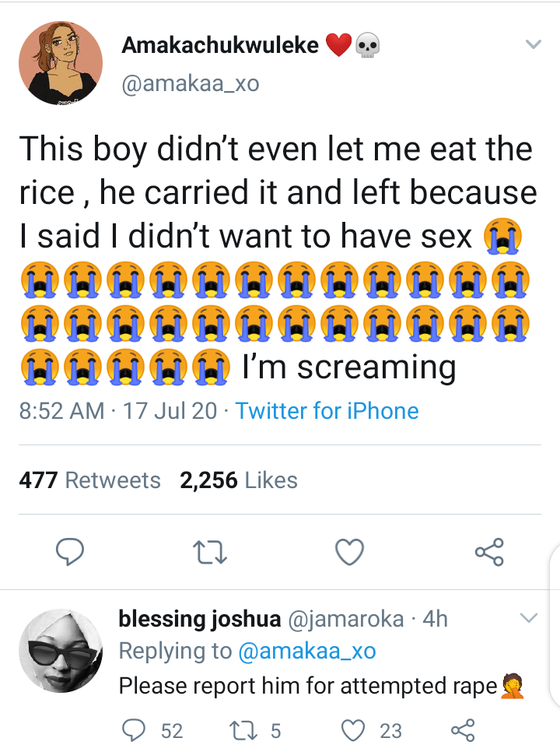View blessing joshua's profile avatar

tap(61, 650)
